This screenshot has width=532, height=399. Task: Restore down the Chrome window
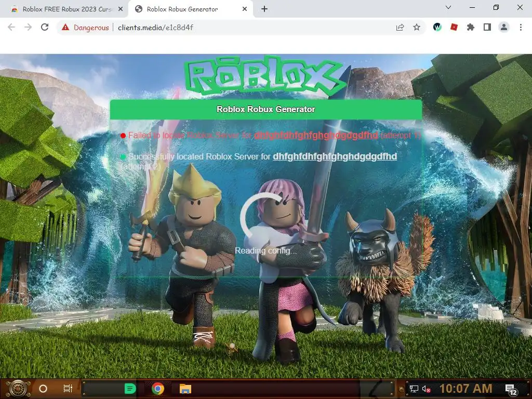point(496,7)
